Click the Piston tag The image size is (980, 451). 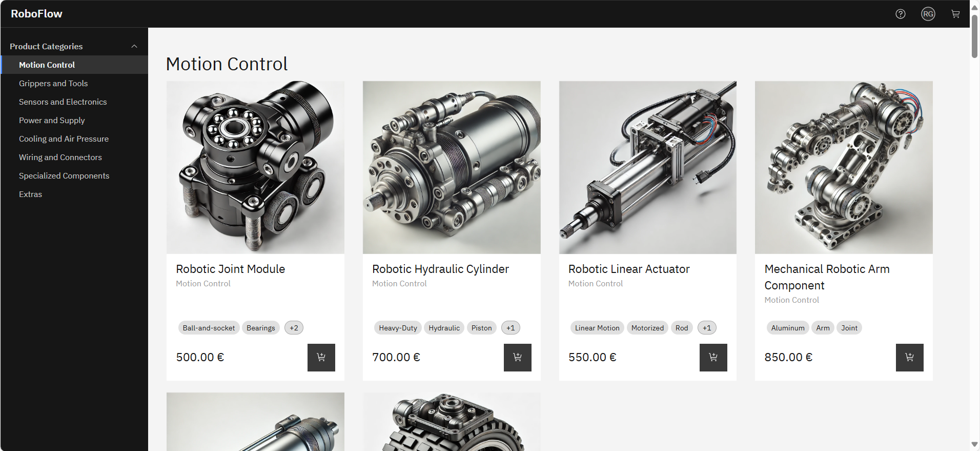[x=482, y=328]
